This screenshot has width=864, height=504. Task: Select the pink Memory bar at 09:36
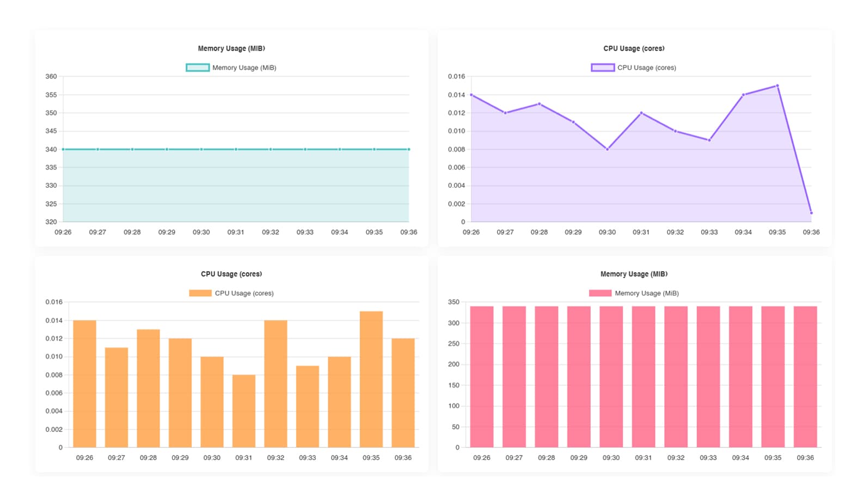[805, 377]
